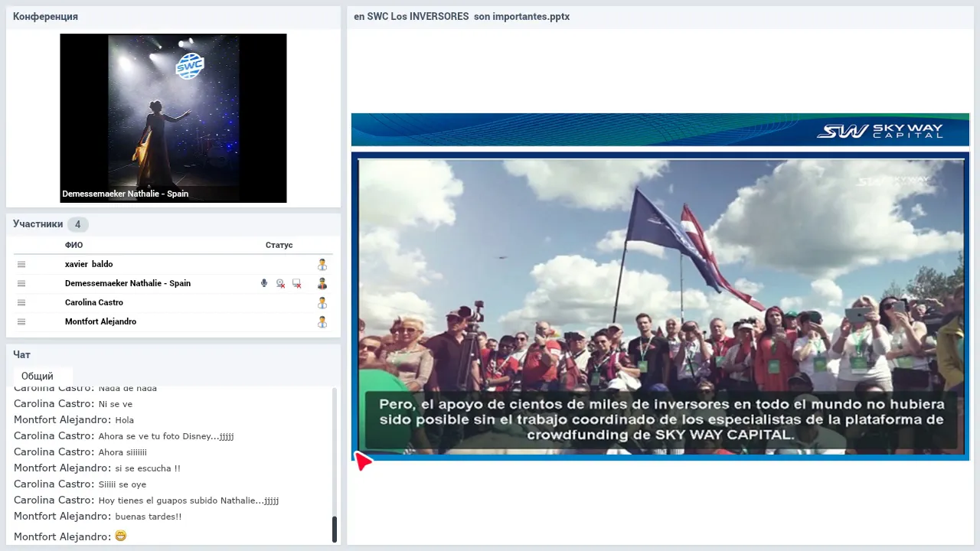Click message 'Hoy tienes el guapos subido Nathalie'
This screenshot has height=551, width=980.
coord(188,500)
